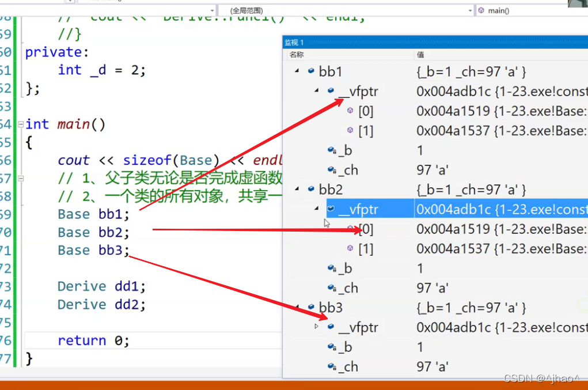This screenshot has width=588, height=390.
Task: Click the bb2 variable cube icon
Action: tap(311, 188)
